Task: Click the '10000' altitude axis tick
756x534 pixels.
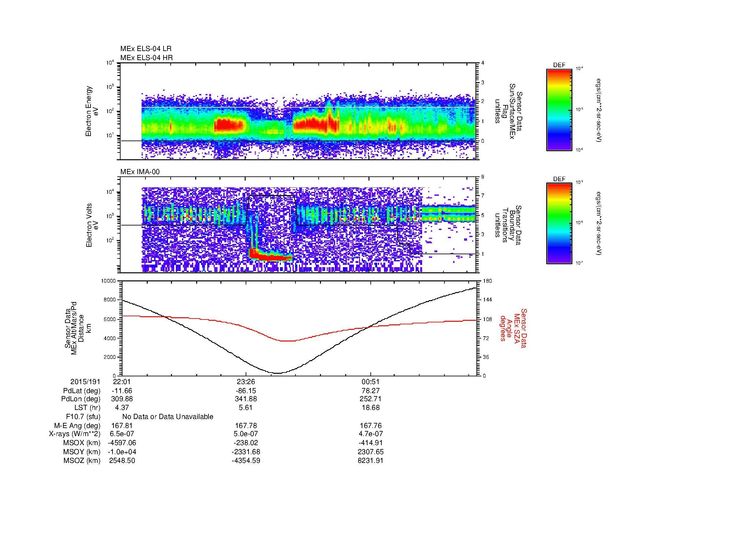Action: pyautogui.click(x=109, y=281)
